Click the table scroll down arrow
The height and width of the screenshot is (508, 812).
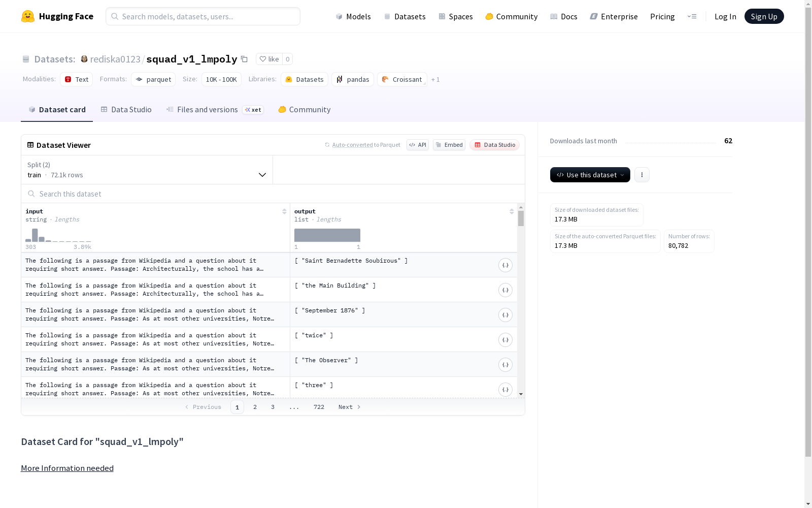tap(521, 394)
